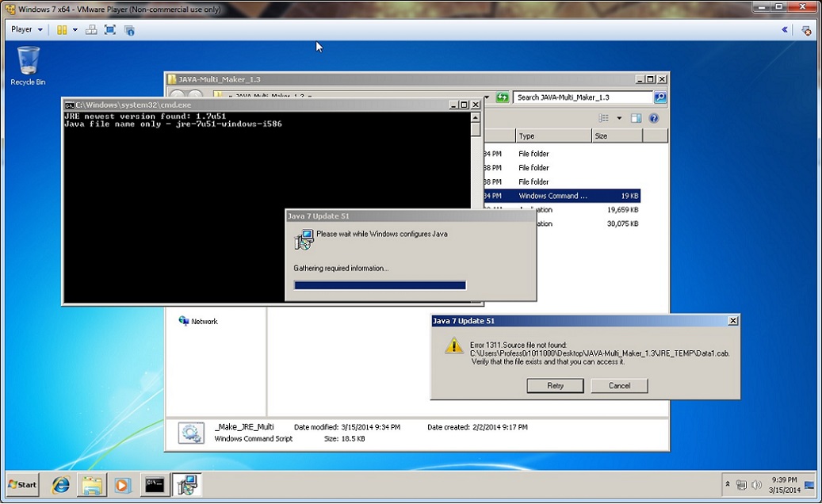The height and width of the screenshot is (504, 822).
Task: Open the Windows Start menu
Action: 22,485
